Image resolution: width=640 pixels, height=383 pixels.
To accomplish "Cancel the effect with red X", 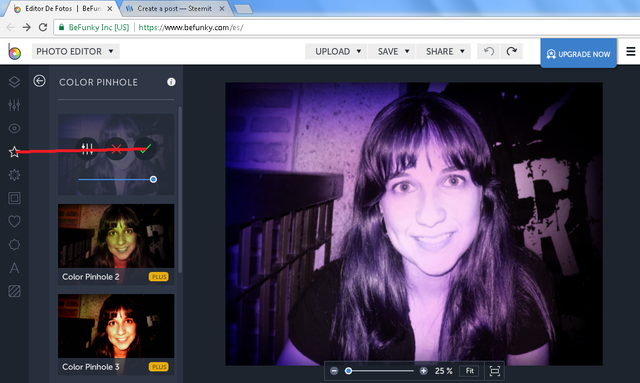I will point(116,149).
